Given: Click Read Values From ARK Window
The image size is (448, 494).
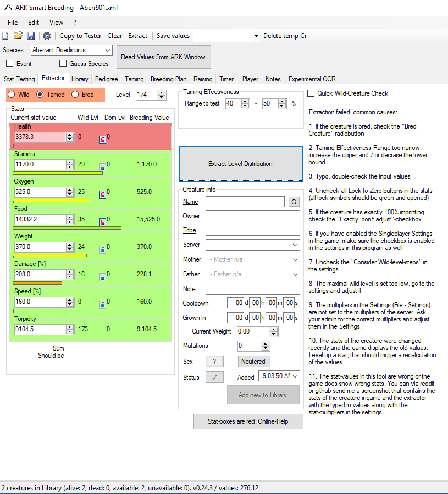Looking at the screenshot, I should (163, 57).
